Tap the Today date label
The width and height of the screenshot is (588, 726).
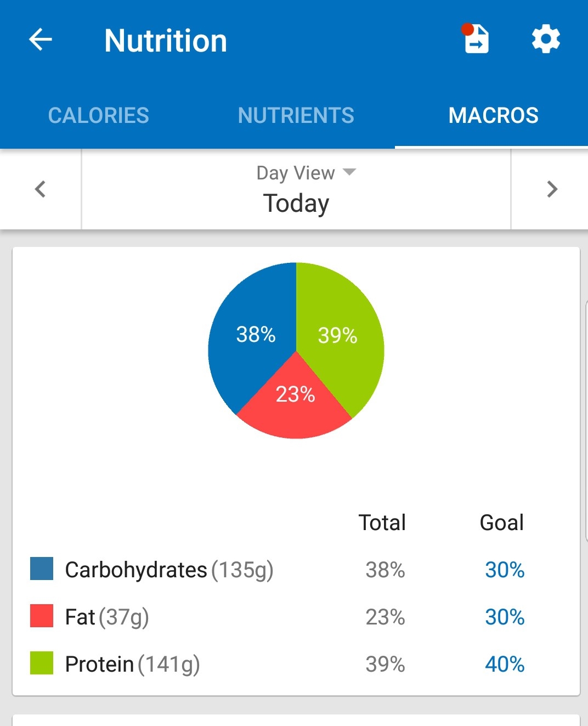click(x=296, y=203)
